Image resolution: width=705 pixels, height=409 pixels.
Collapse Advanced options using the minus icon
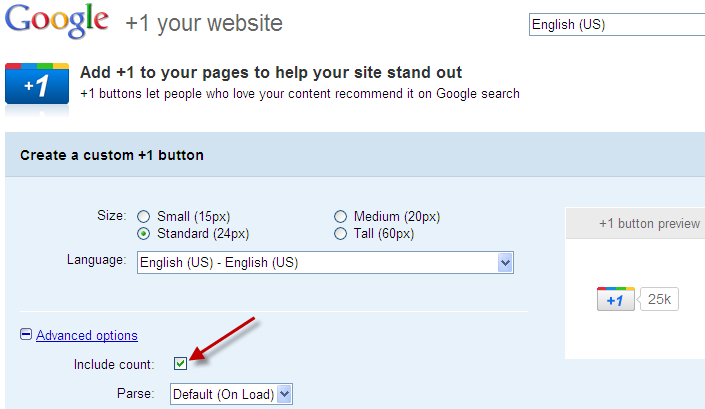pyautogui.click(x=26, y=336)
